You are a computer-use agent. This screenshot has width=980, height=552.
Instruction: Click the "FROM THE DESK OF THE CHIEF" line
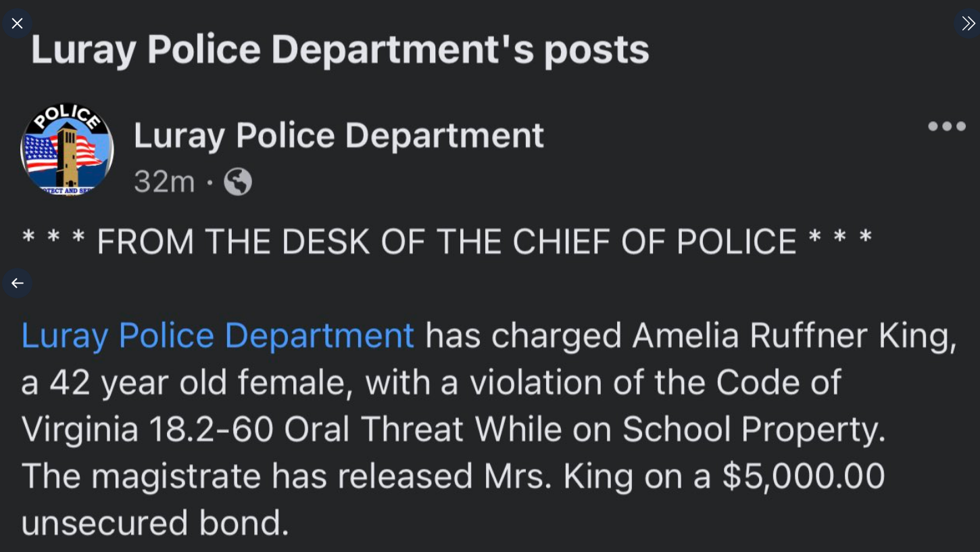click(447, 242)
